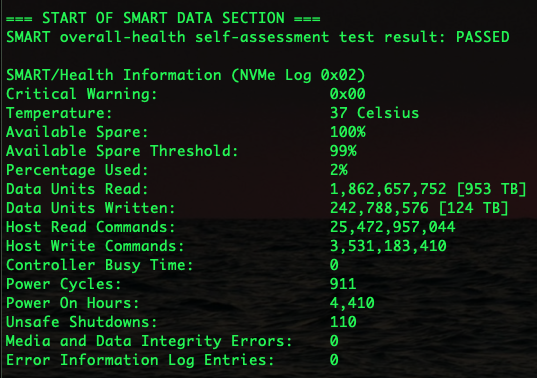This screenshot has height=378, width=537.
Task: Click the [953 TB] text
Action: tap(491, 189)
